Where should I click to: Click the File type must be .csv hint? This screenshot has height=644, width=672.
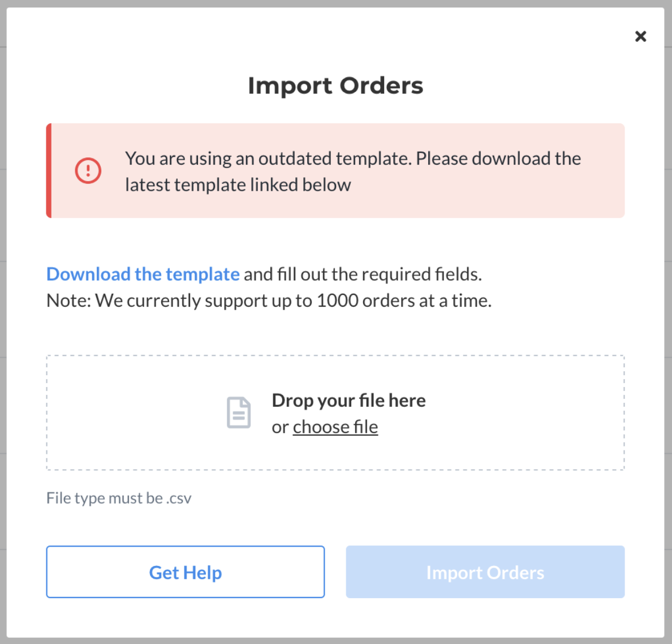(119, 498)
